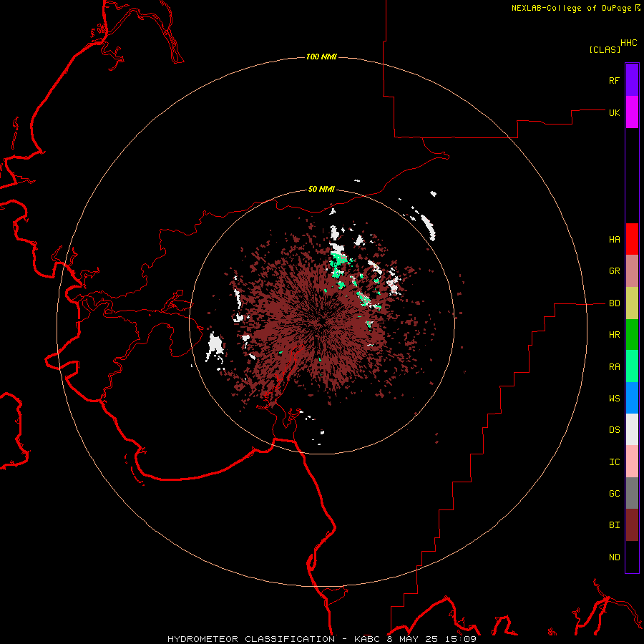Click the RF purple legend swatch
The width and height of the screenshot is (644, 644).
point(632,80)
